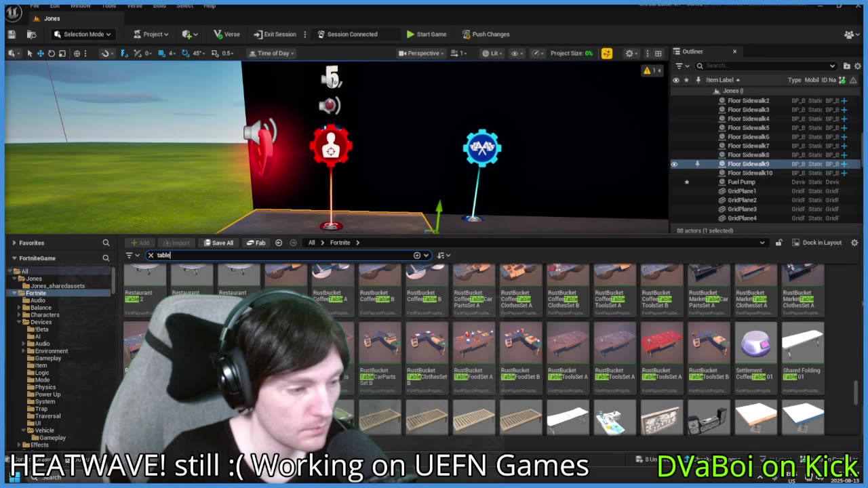Search icon in FortniteGame section
868x488 pixels.
point(106,258)
